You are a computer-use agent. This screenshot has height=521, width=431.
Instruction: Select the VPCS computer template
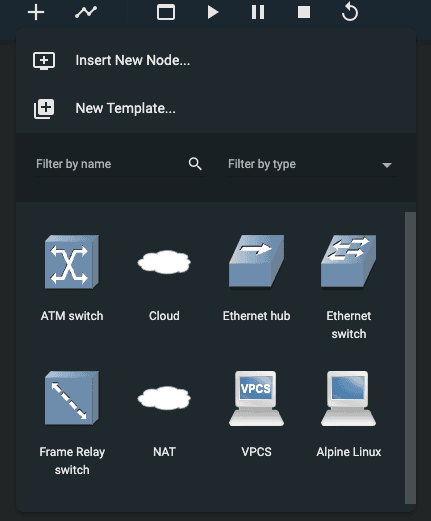[256, 398]
